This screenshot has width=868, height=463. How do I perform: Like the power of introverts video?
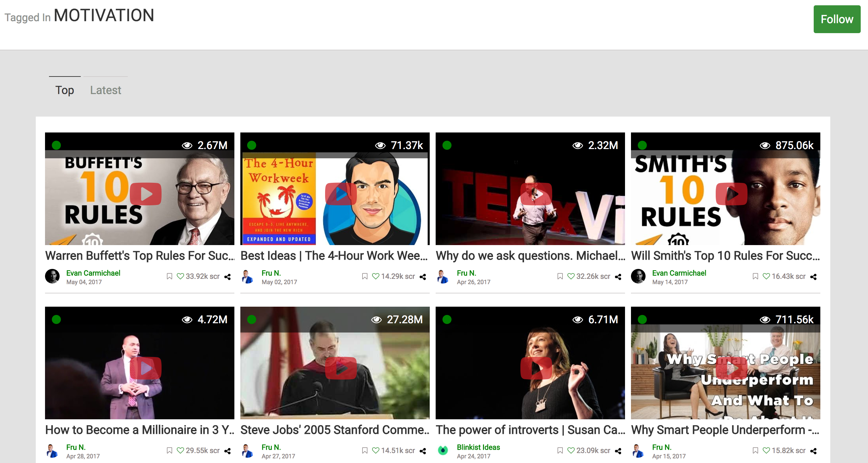click(x=571, y=450)
